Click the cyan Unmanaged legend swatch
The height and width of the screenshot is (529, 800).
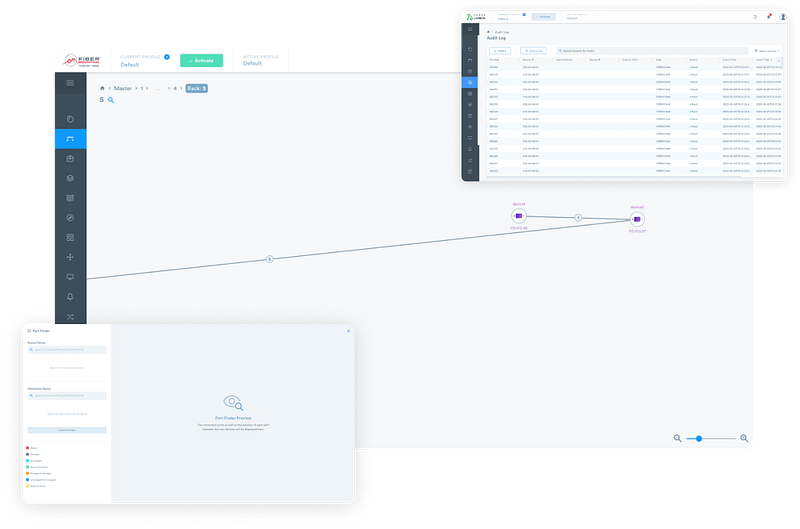coord(27,461)
